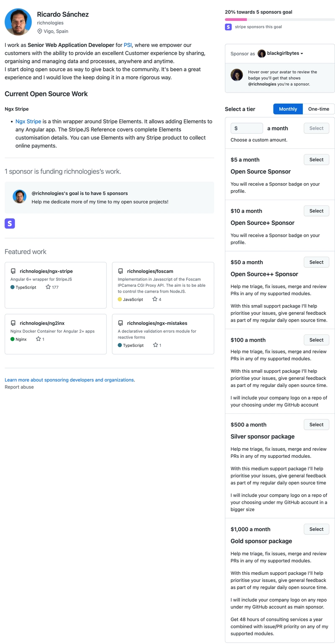Select the $1,000 a month Gold tier
Viewport: 335px width, 644px height.
tap(316, 529)
